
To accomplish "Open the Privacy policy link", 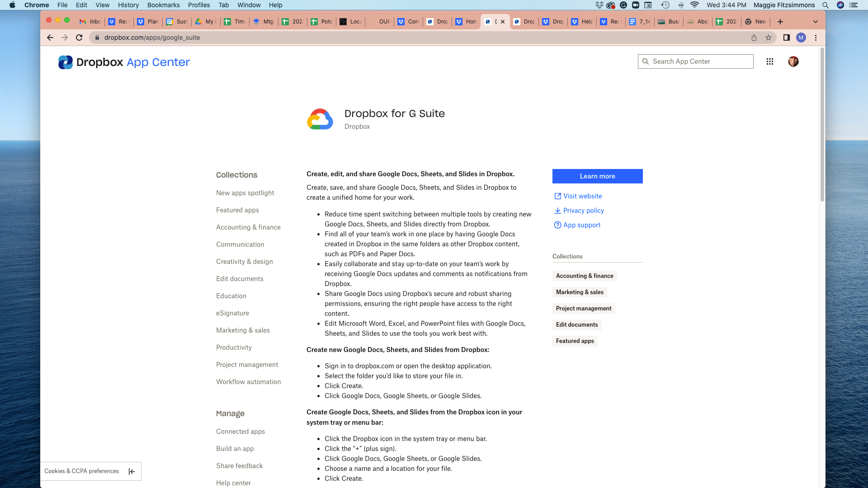I will 583,211.
